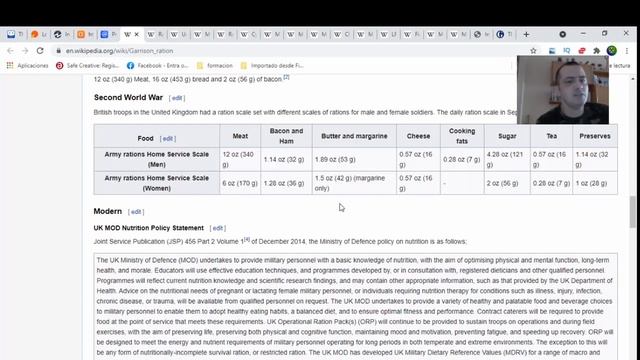Click the 2 oz (56 g) sugar cell

[507, 183]
